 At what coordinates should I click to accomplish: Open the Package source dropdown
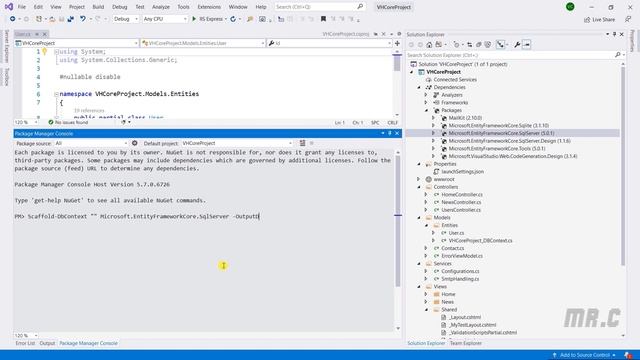click(x=91, y=143)
